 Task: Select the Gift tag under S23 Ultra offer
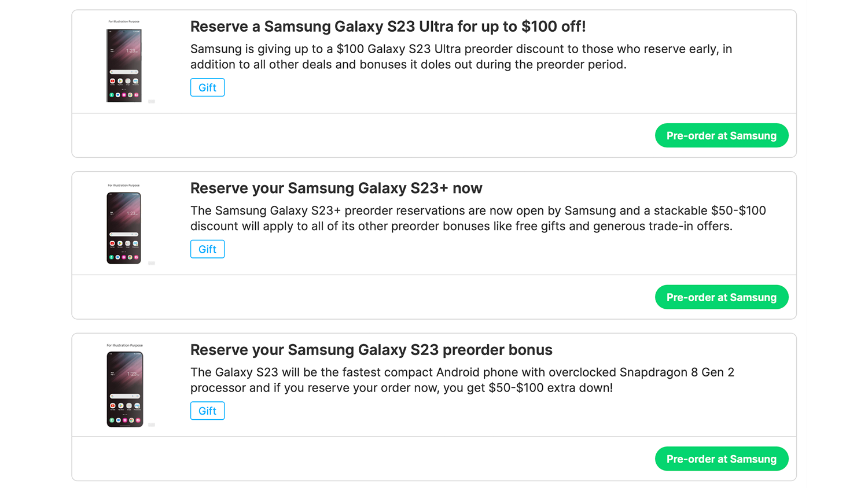click(207, 87)
